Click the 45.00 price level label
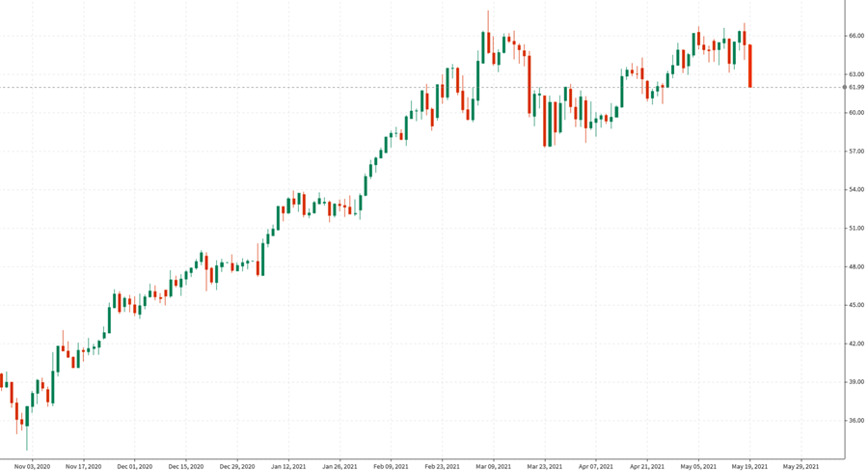The width and height of the screenshot is (868, 471). 856,305
